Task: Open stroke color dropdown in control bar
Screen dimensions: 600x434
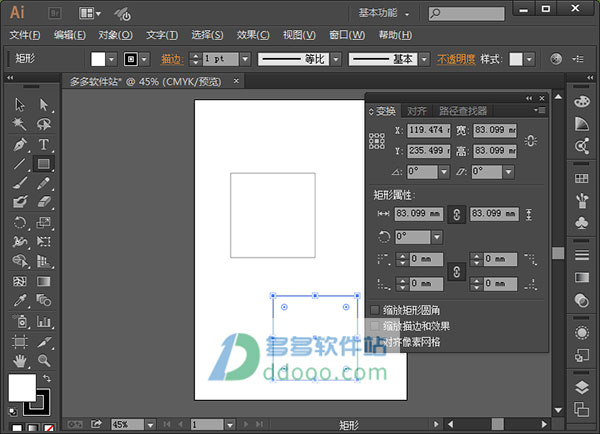Action: (144, 59)
